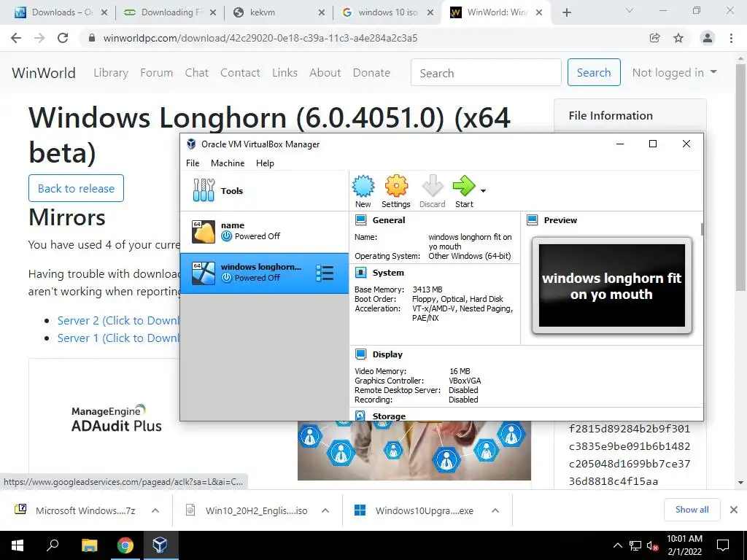Image resolution: width=747 pixels, height=560 pixels.
Task: Click the System section chip icon
Action: (x=361, y=273)
